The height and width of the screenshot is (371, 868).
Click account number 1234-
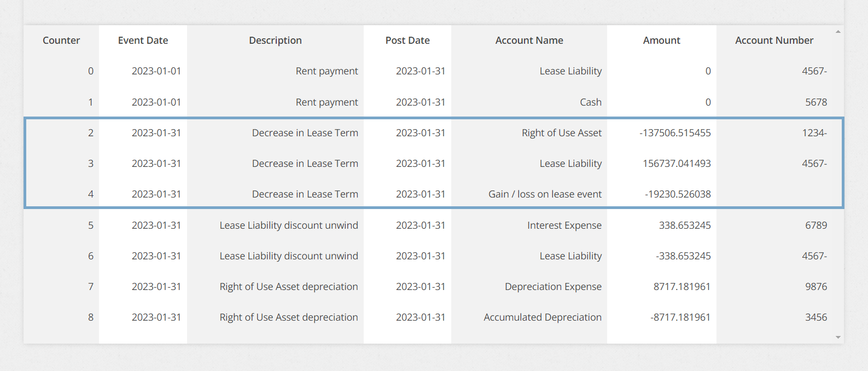(x=814, y=133)
